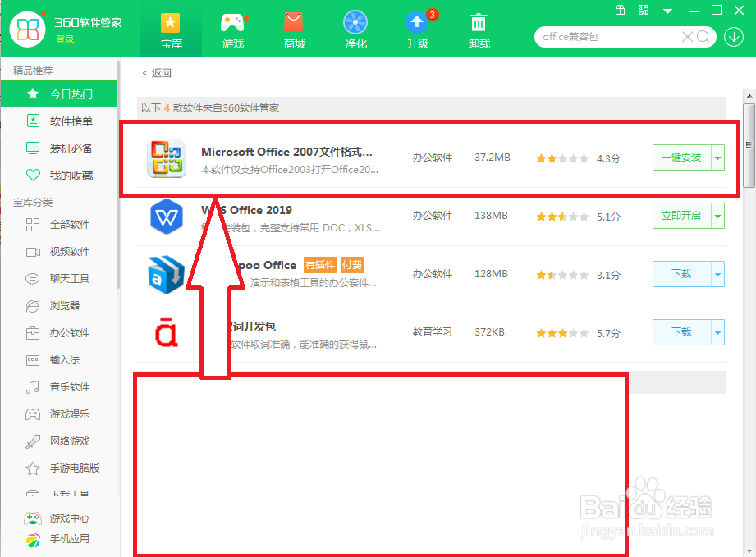Click 立即开启 for WPS Office 2019
This screenshot has width=756, height=557.
pos(682,216)
